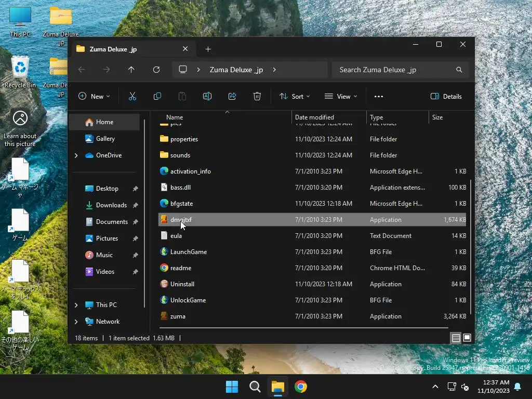
Task: Select the Uninstall application
Action: [312, 284]
